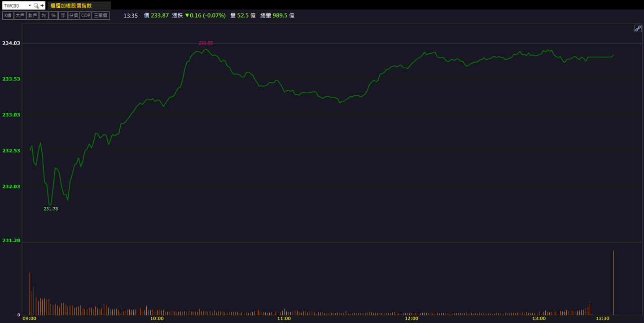The width and height of the screenshot is (644, 323).
Task: Click the 234.03 axis label
Action: coord(11,43)
